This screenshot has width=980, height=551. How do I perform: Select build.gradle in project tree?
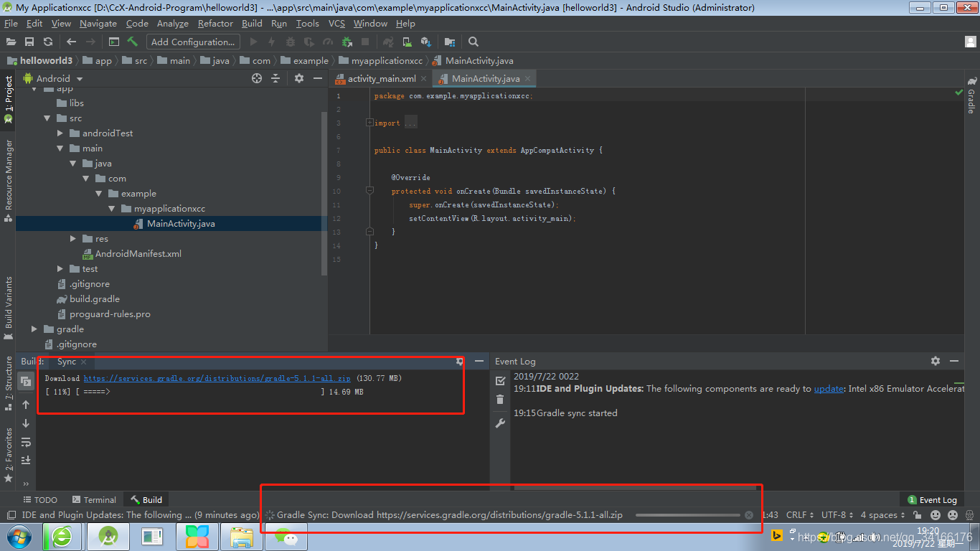(x=94, y=299)
